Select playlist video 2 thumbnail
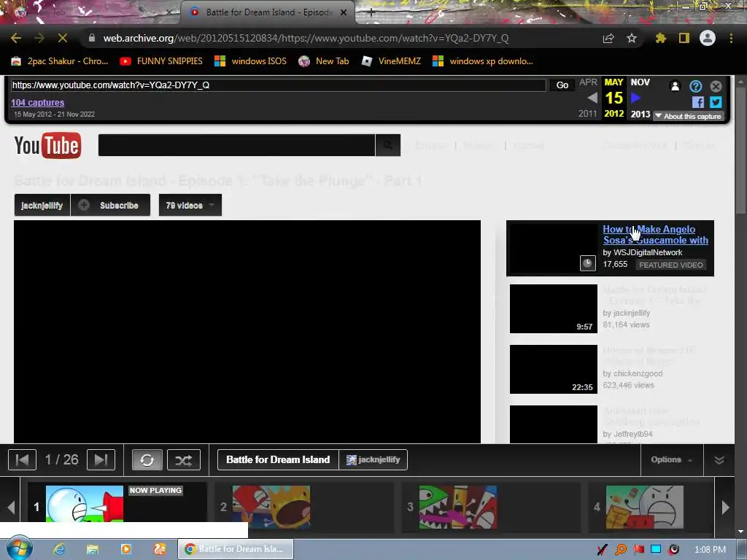Image resolution: width=747 pixels, height=560 pixels. pyautogui.click(x=271, y=507)
